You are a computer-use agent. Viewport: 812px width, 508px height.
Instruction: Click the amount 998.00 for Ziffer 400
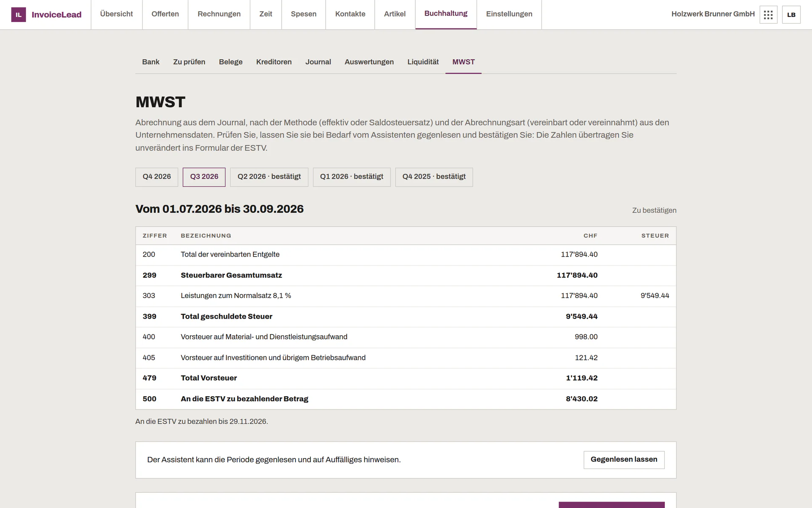[x=586, y=337]
